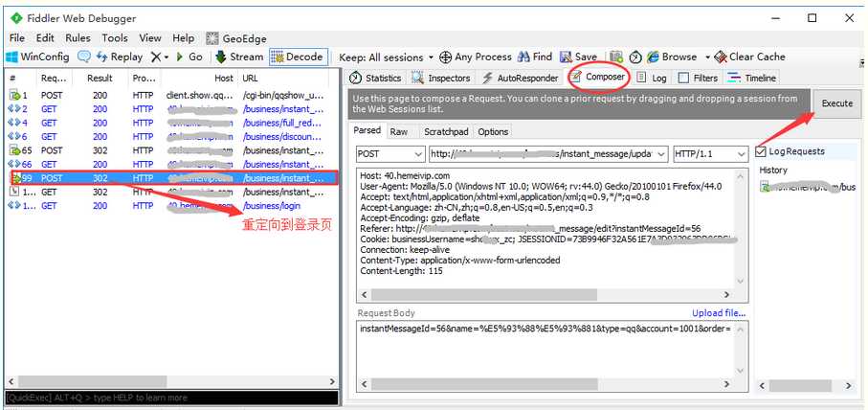
Task: Open the File menu
Action: click(17, 38)
